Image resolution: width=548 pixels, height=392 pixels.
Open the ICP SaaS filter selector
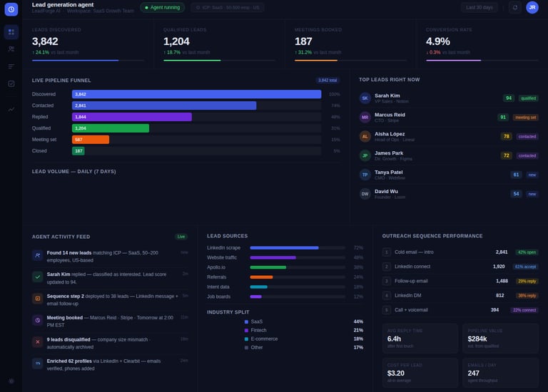point(228,7)
